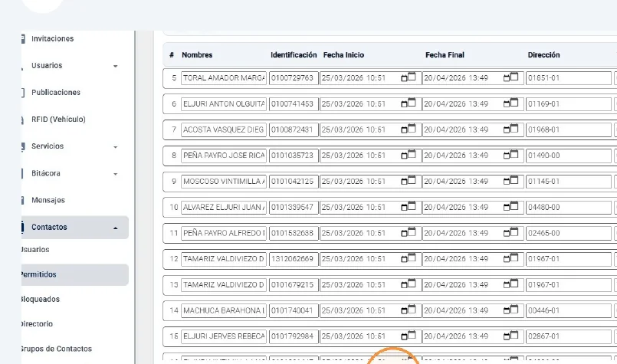Edit identification field 0100741453
617x364 pixels.
pyautogui.click(x=294, y=104)
